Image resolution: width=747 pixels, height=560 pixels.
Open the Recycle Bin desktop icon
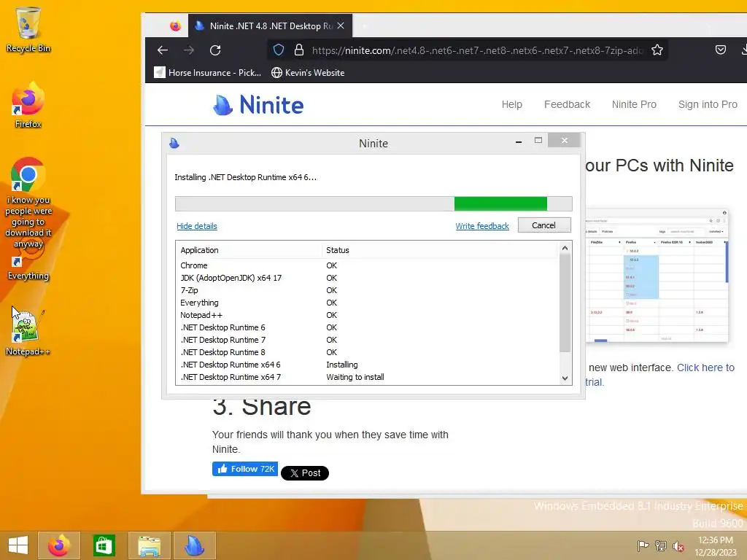point(28,28)
